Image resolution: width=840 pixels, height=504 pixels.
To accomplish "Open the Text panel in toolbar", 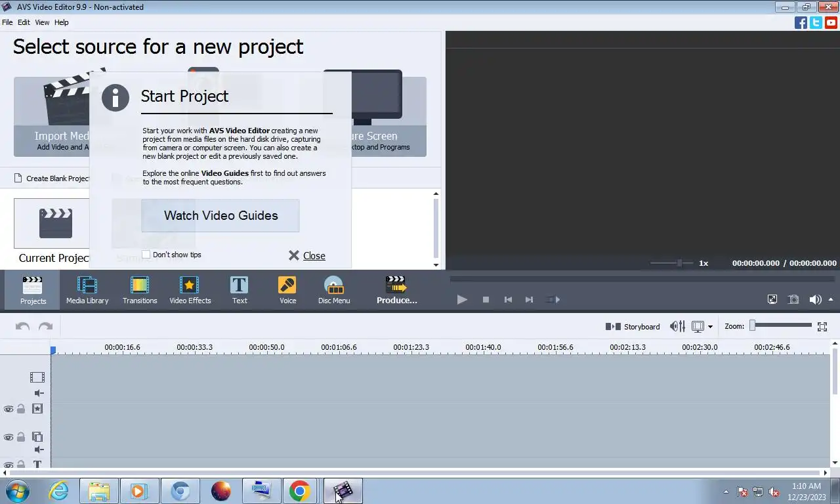I will click(240, 290).
